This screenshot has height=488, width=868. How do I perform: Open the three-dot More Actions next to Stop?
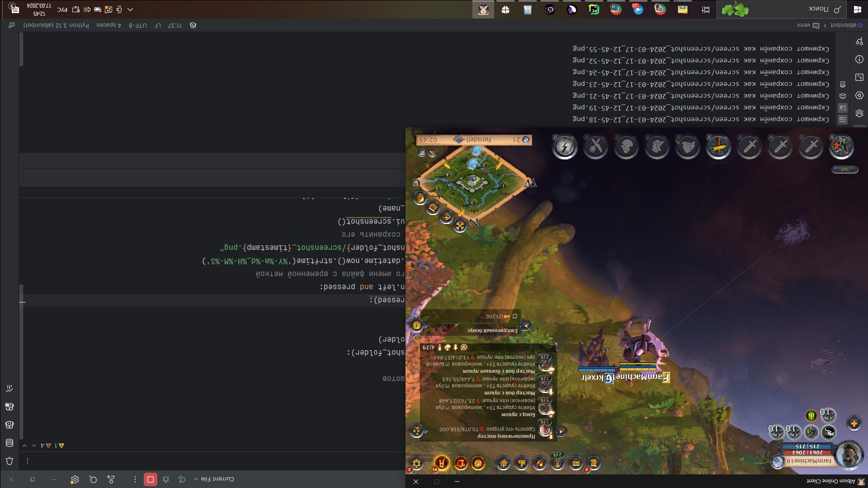click(135, 479)
